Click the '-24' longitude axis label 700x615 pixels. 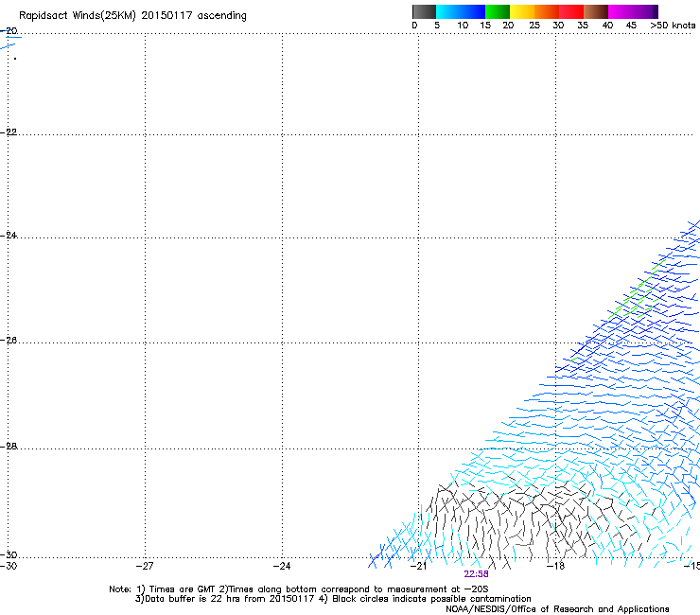click(282, 566)
